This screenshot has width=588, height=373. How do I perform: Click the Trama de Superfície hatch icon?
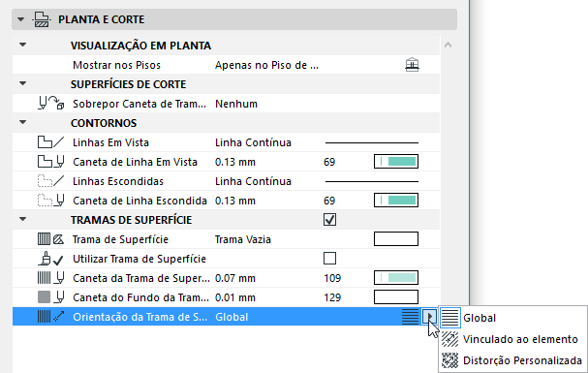[51, 239]
